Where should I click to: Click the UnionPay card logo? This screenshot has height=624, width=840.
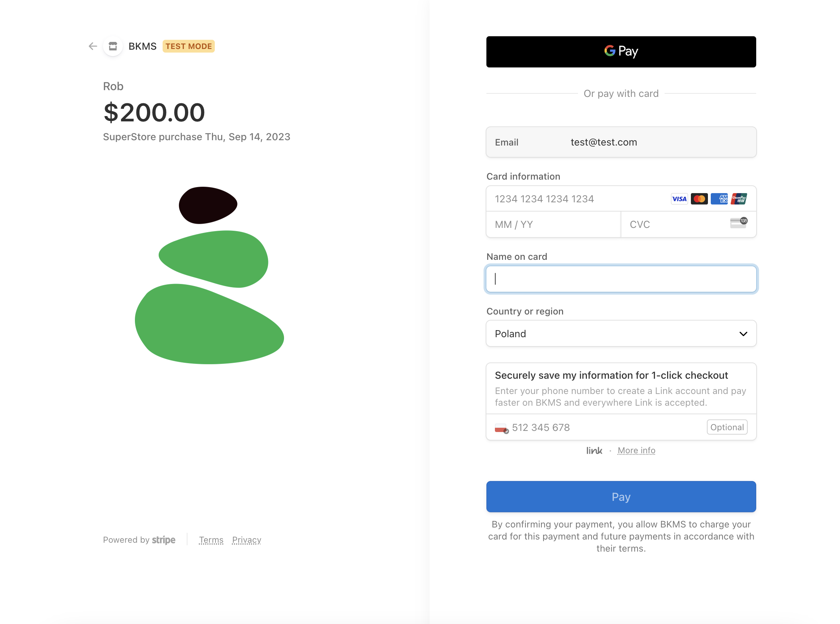(x=738, y=199)
